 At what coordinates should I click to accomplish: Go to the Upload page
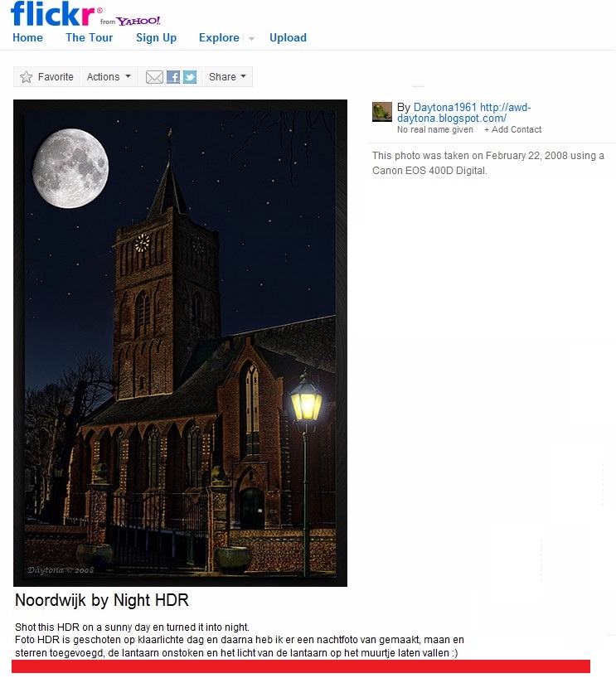point(288,38)
